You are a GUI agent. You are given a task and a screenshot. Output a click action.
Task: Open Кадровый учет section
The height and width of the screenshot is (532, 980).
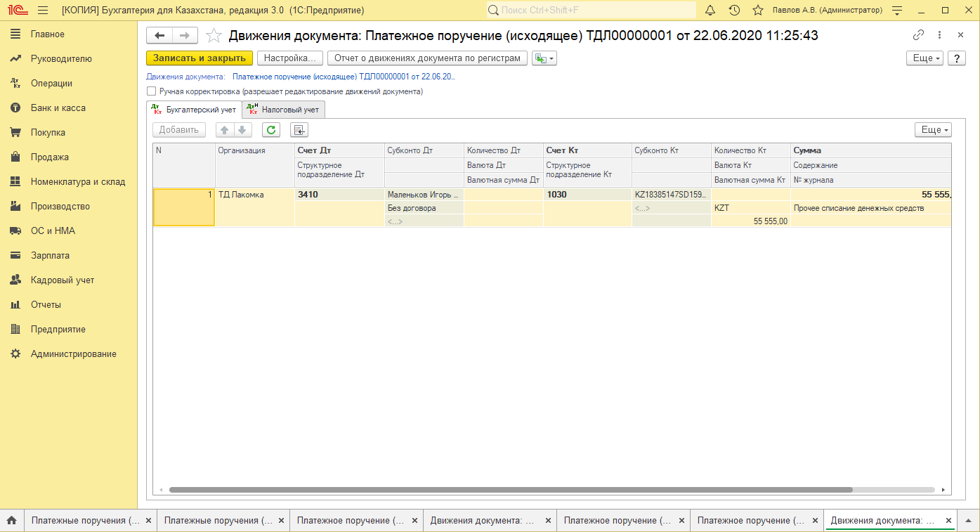pyautogui.click(x=62, y=280)
